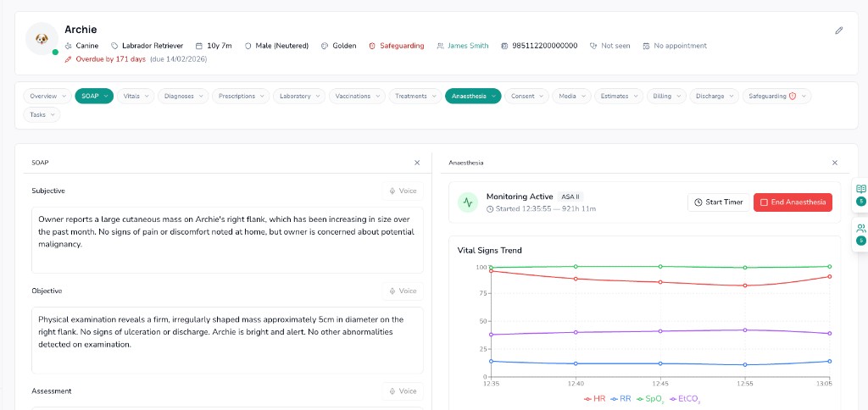The image size is (868, 410).
Task: Click the End Anaesthesia button
Action: 793,202
